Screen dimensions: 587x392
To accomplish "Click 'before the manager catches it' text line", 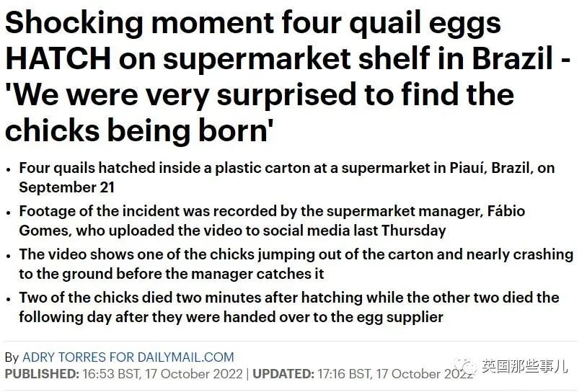I will (x=172, y=274).
